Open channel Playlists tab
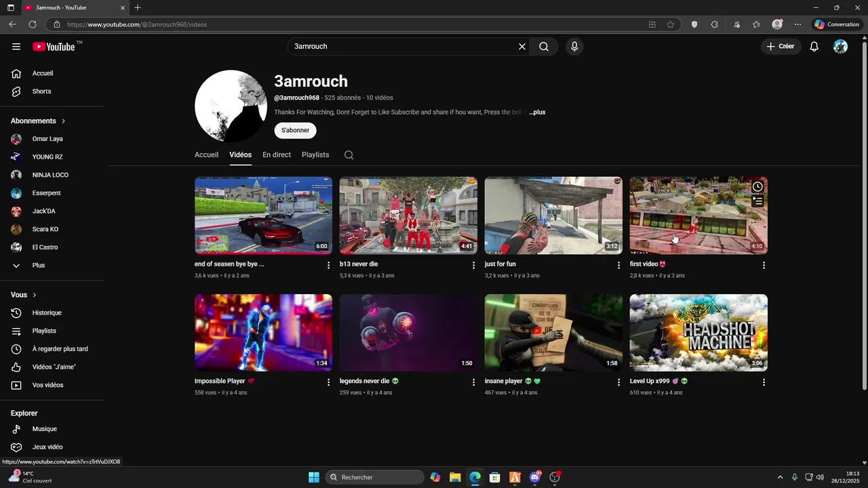 pyautogui.click(x=315, y=155)
